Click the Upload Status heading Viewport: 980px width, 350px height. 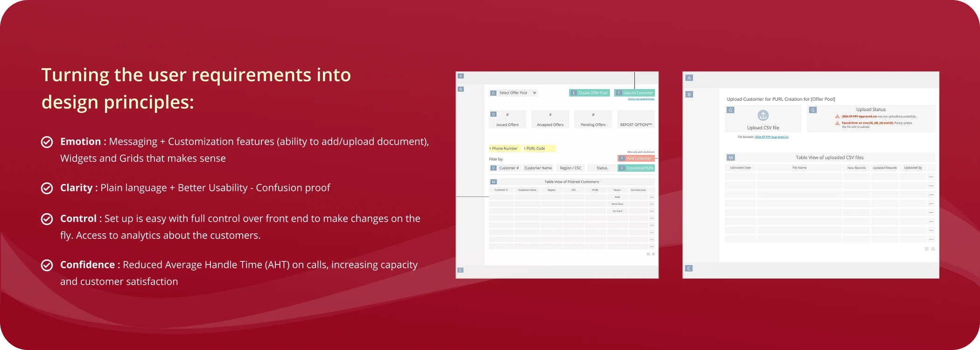871,110
